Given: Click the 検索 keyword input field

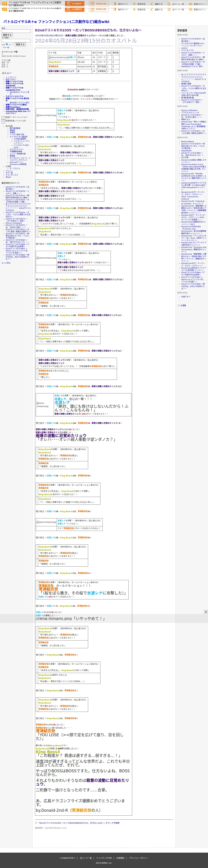Looking at the screenshot, I should (16, 31).
